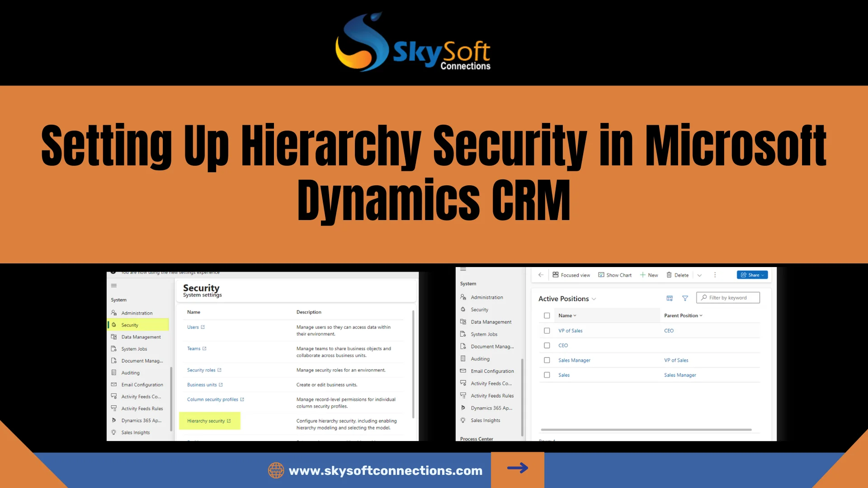Select highlighted Security item in left screenshot
This screenshot has height=488, width=868.
point(138,325)
